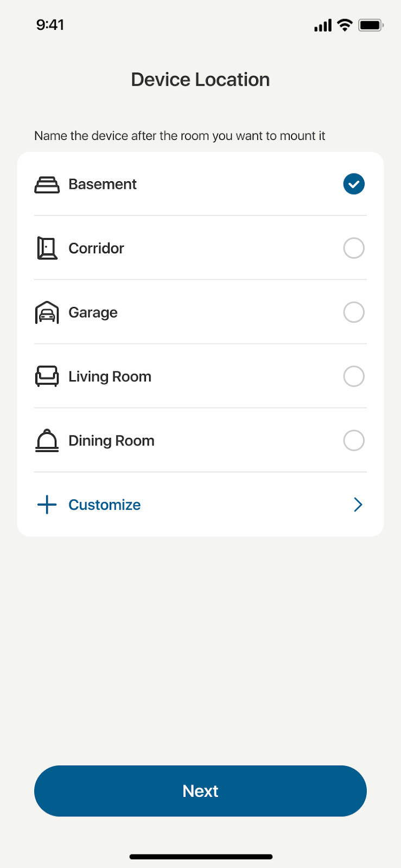Tap the cellular signal bars icon
This screenshot has height=868, width=401.
323,25
